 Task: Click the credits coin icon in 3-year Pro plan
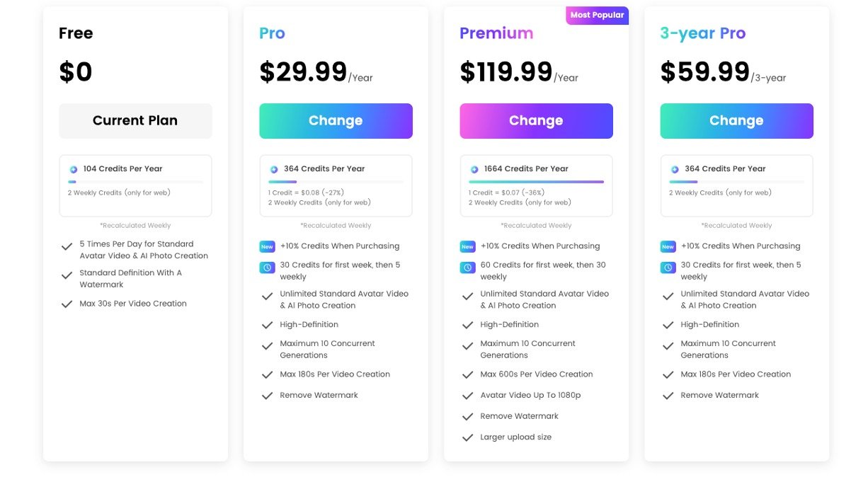click(x=675, y=169)
